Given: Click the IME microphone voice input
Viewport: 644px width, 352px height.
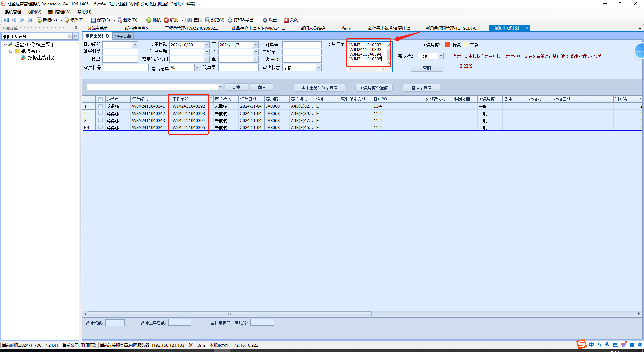Looking at the screenshot, I should point(607,345).
